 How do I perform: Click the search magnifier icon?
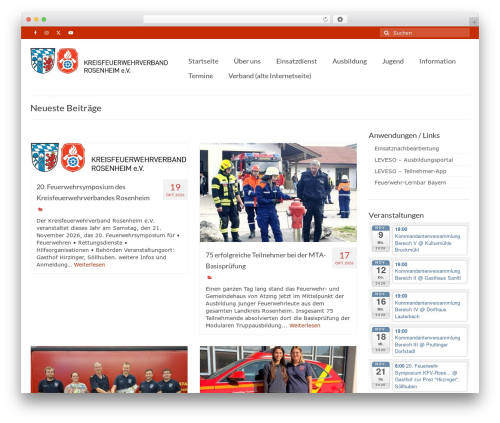(386, 33)
